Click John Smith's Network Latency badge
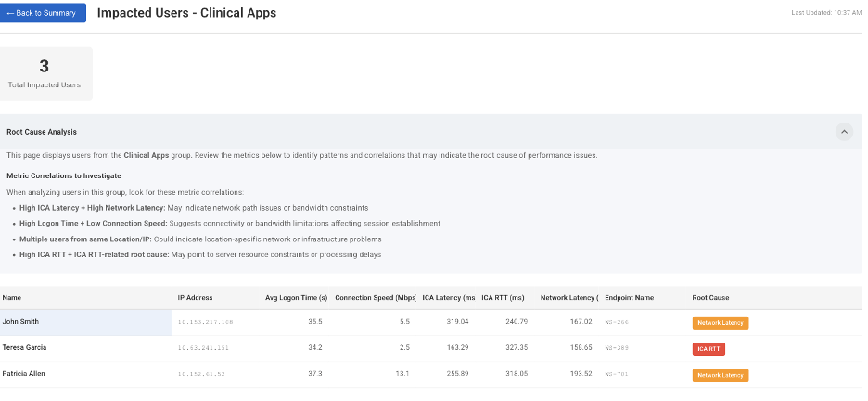 721,322
